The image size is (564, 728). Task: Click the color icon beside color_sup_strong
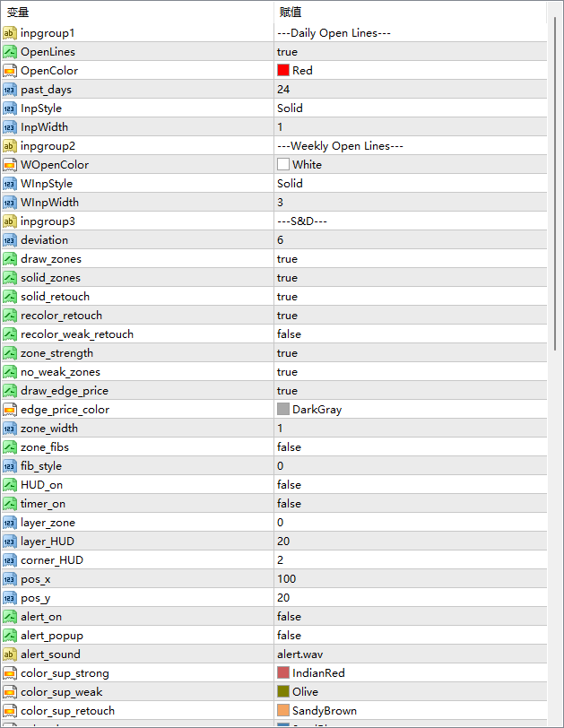(10, 673)
